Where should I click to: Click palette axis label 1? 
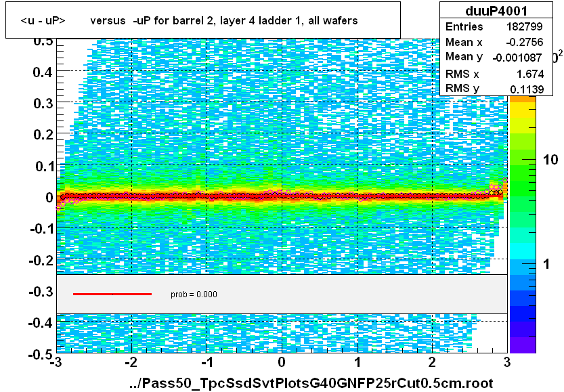pos(547,264)
